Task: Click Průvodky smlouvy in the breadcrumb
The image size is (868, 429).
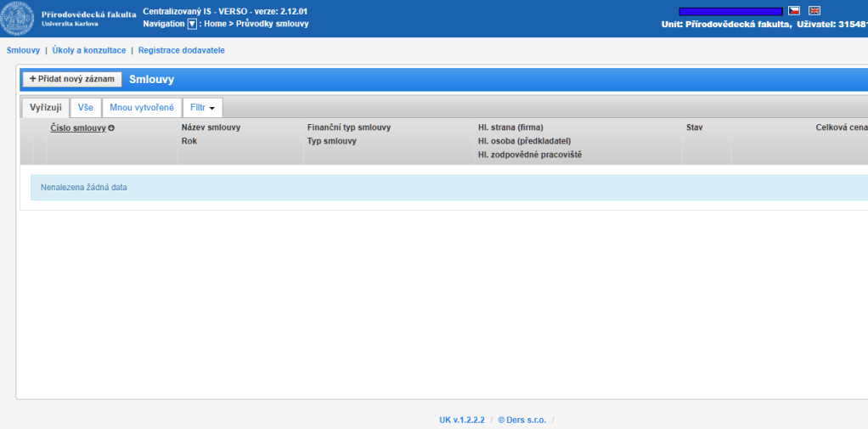Action: point(273,24)
